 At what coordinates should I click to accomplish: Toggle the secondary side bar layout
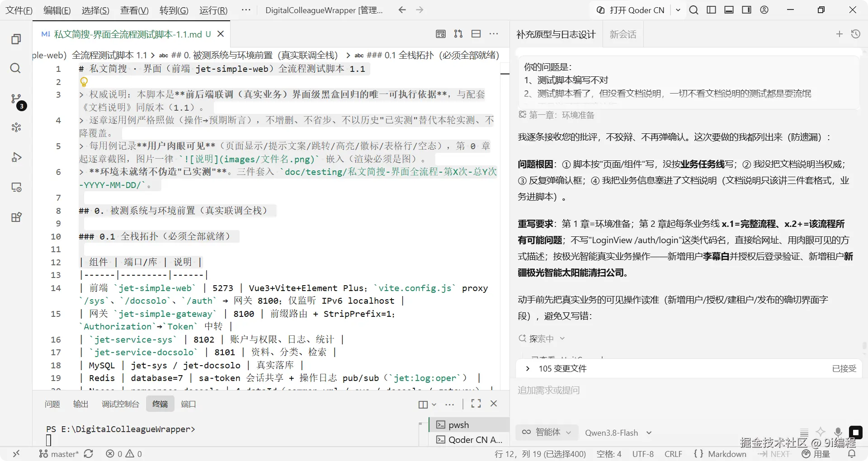pyautogui.click(x=747, y=10)
